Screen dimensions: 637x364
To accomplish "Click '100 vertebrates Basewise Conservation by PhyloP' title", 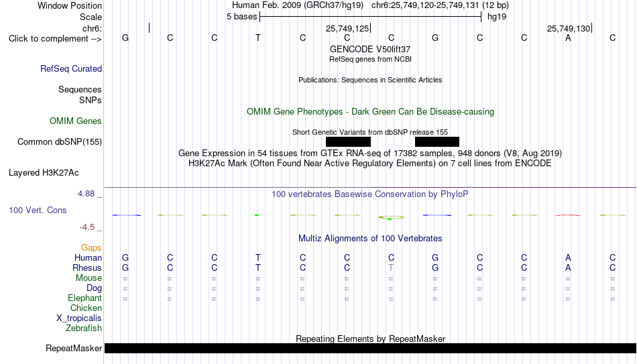I will point(370,194).
